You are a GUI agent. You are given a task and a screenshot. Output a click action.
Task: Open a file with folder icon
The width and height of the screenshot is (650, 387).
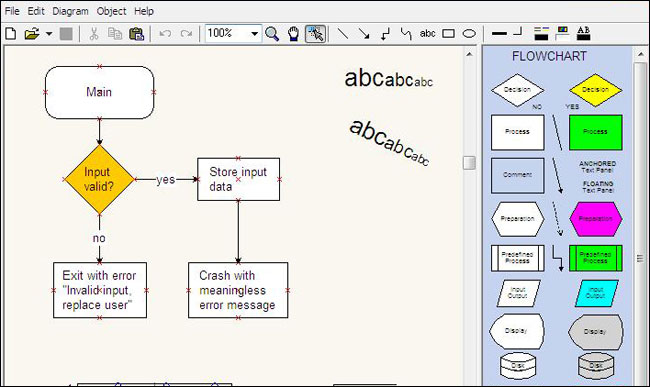(32, 34)
